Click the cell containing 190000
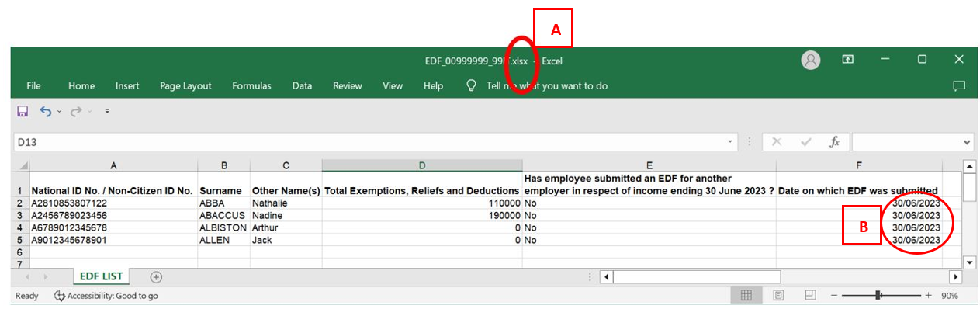 click(422, 215)
